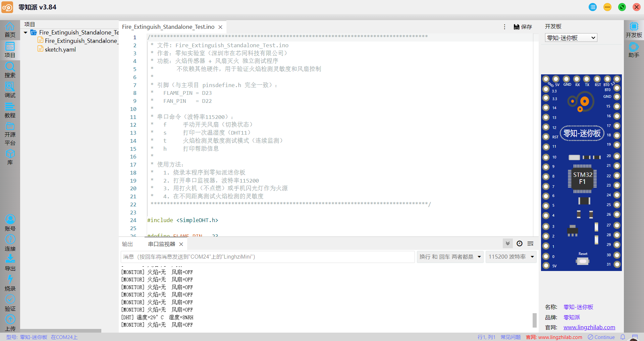Click the 项目 panel header
644x341 pixels.
point(30,24)
